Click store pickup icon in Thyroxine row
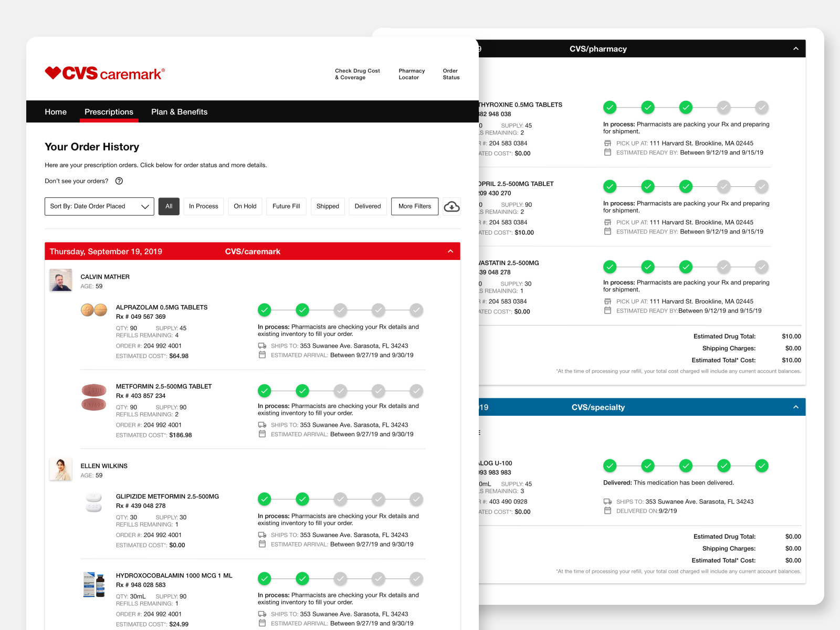This screenshot has height=630, width=840. coord(607,143)
